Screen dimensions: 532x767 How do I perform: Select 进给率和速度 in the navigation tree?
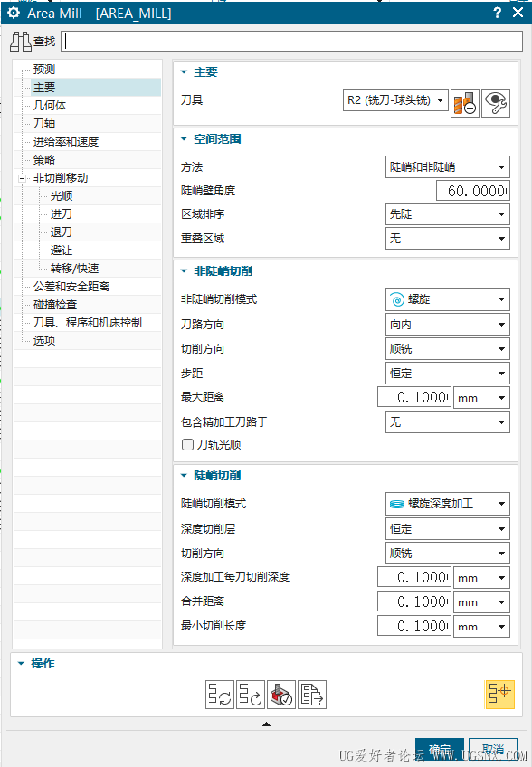(x=65, y=142)
